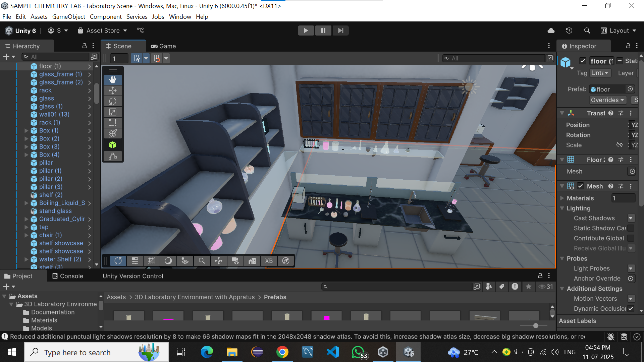Open the GameObject menu
This screenshot has height=362, width=644.
pyautogui.click(x=68, y=17)
